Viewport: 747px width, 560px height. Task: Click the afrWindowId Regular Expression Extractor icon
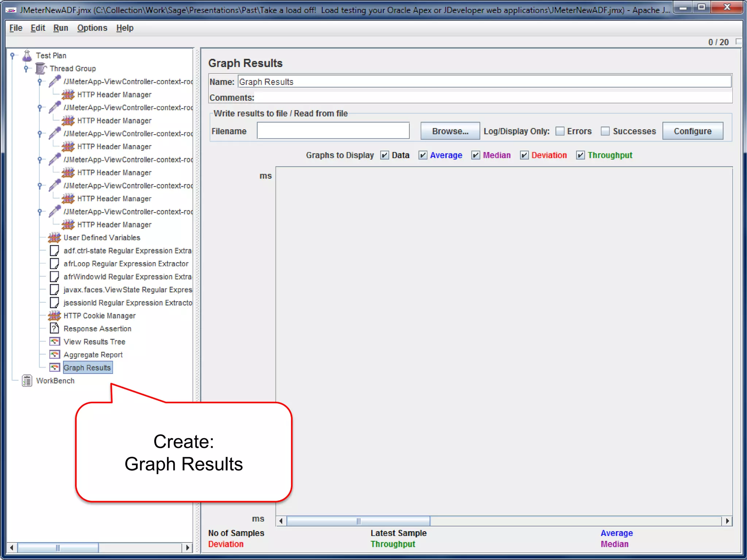[x=54, y=277]
